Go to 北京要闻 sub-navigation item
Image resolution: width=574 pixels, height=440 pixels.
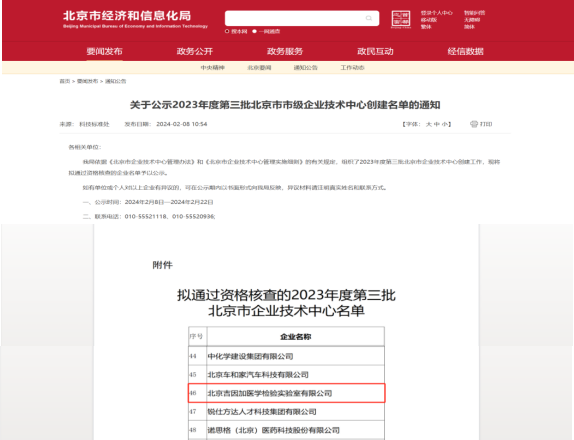pos(259,68)
